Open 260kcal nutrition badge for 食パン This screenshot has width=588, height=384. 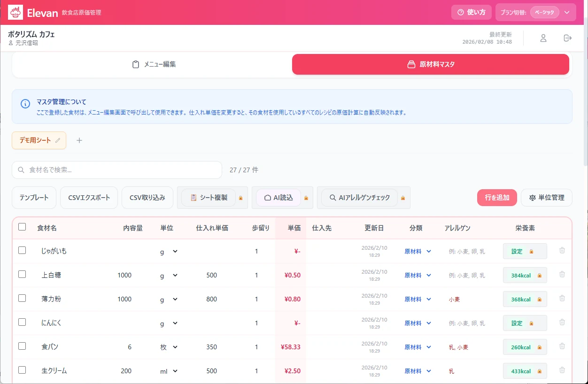pos(525,347)
